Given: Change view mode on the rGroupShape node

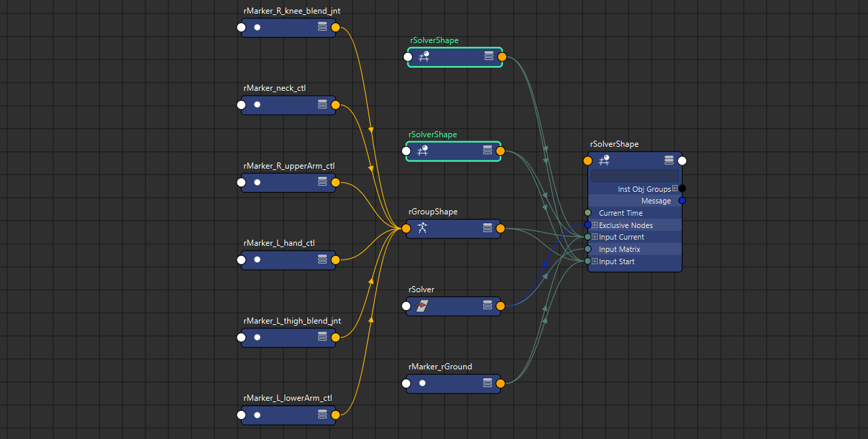Looking at the screenshot, I should click(488, 229).
